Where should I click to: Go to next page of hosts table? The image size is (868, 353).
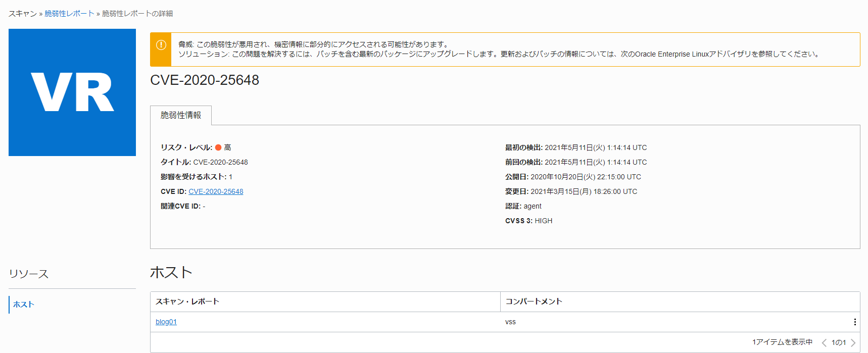point(853,343)
